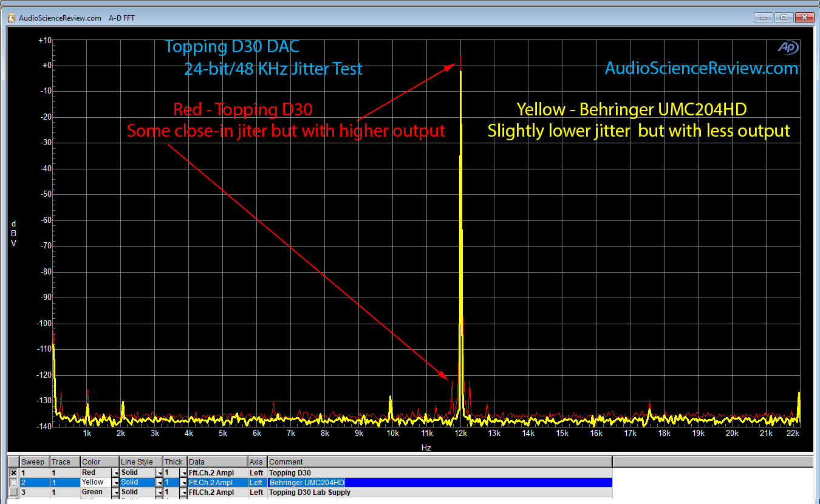Open Color dropdown for the Yellow row
This screenshot has height=504, width=820.
[x=115, y=482]
